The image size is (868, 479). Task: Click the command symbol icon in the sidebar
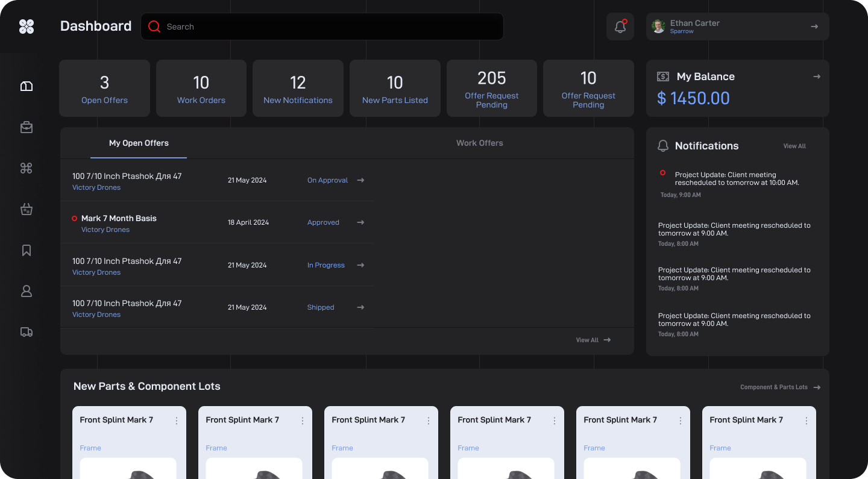pyautogui.click(x=27, y=168)
